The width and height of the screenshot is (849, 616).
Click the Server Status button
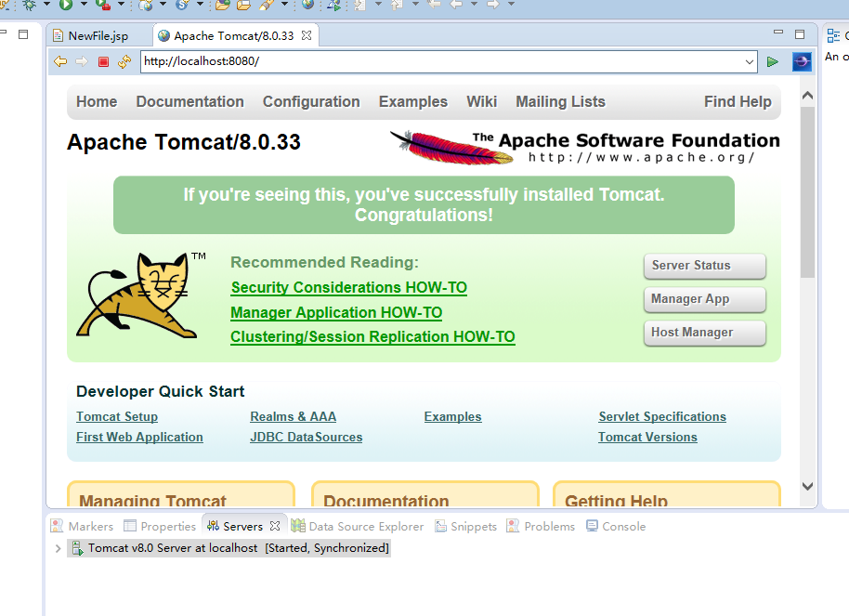click(704, 266)
